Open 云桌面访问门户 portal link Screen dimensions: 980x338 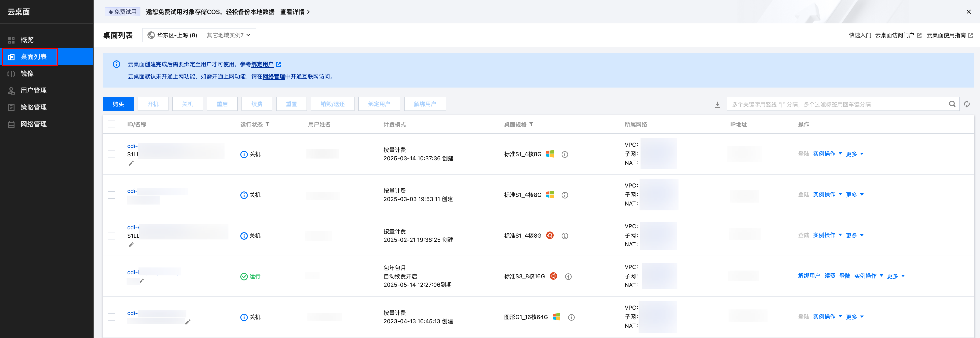pos(898,35)
